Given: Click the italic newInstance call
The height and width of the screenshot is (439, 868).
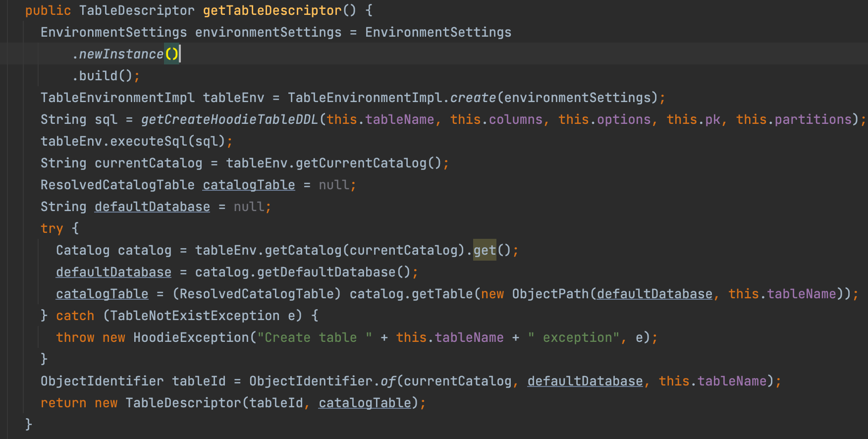Looking at the screenshot, I should coord(121,54).
